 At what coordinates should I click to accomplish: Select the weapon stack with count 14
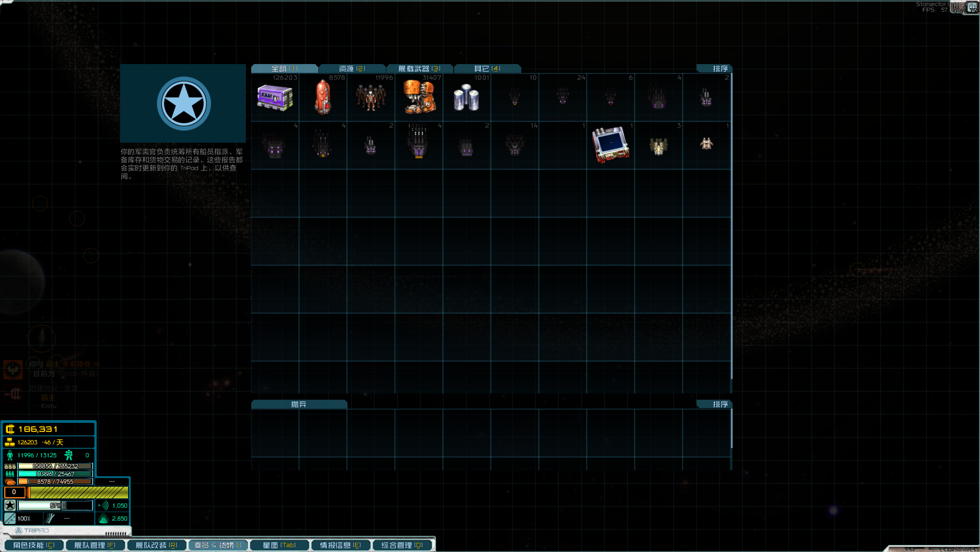(515, 145)
